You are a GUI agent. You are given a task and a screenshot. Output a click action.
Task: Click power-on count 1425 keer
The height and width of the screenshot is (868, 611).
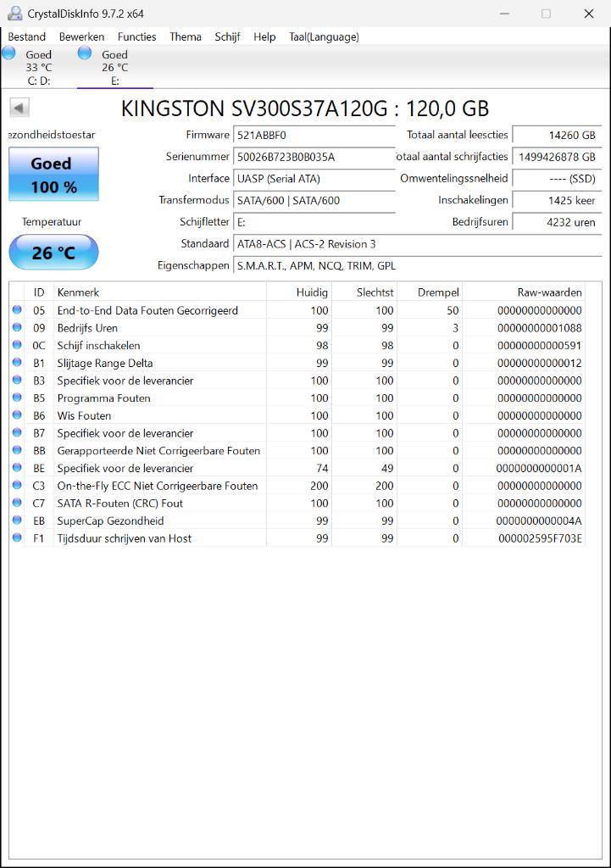tap(557, 200)
